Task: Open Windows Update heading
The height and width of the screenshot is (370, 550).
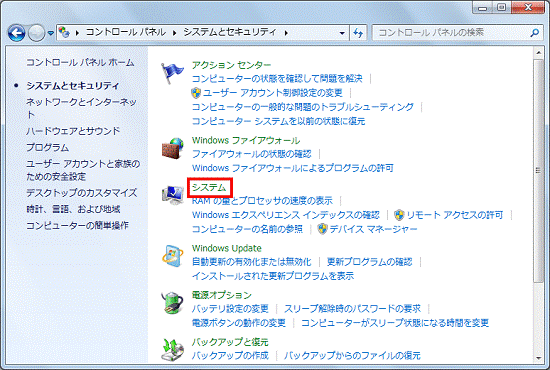Action: coord(227,248)
